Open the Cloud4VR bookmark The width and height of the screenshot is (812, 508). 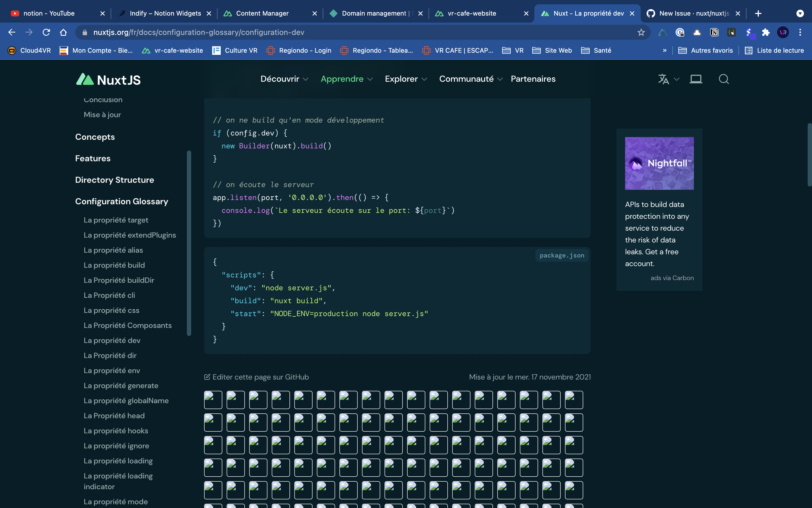[29, 51]
